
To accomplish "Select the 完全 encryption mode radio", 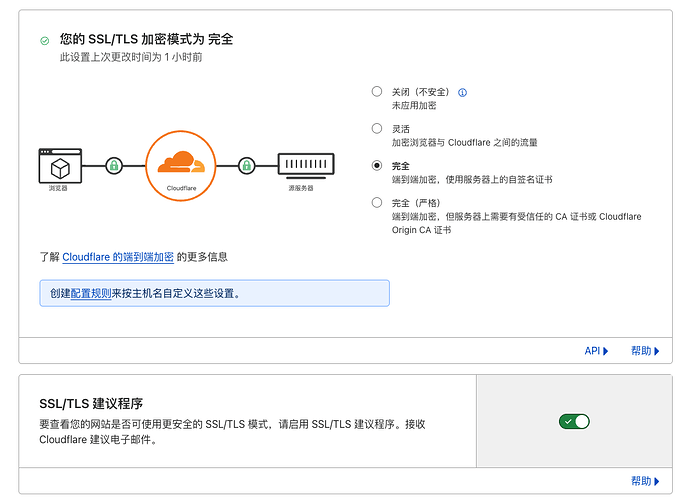I will pyautogui.click(x=377, y=166).
